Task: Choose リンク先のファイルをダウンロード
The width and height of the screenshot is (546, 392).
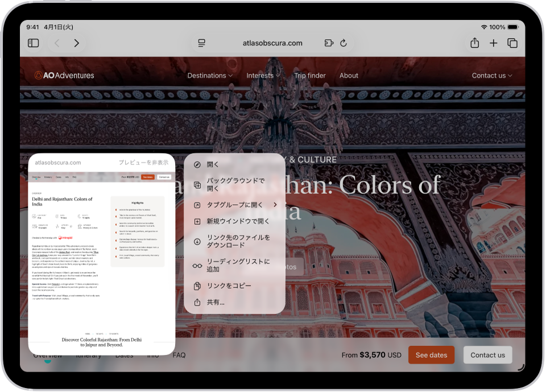Action: pos(235,241)
